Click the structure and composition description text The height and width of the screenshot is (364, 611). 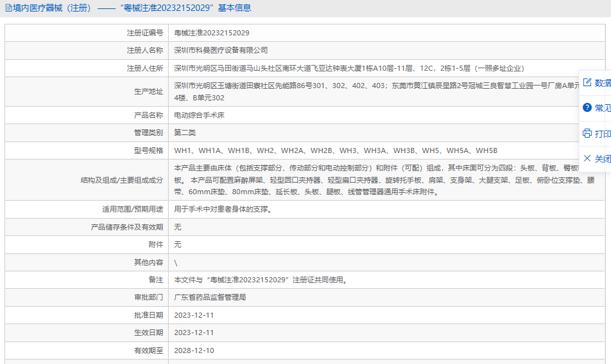click(x=384, y=180)
